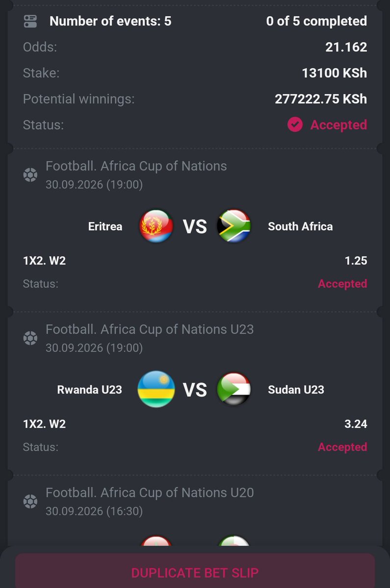Click the football icon next to Africa Cup of Nations U20

coord(30,501)
